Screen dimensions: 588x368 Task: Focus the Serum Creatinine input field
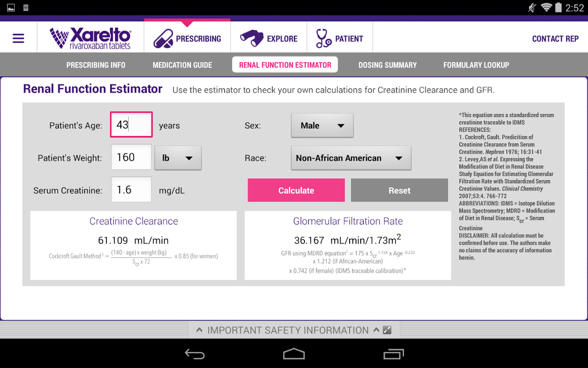131,189
